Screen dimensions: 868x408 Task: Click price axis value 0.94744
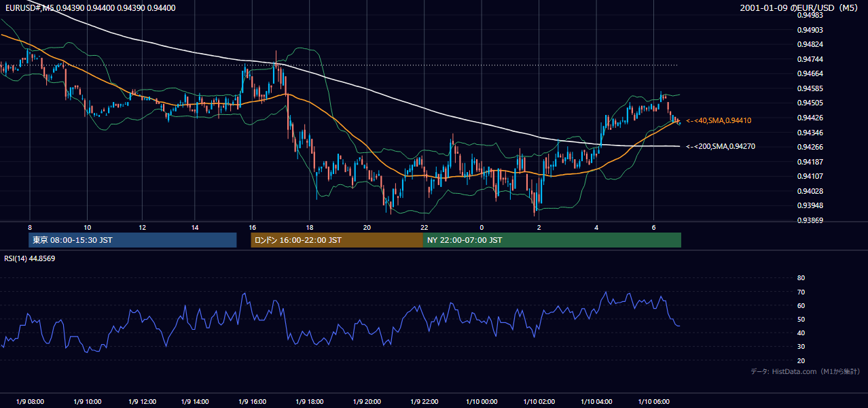click(810, 59)
